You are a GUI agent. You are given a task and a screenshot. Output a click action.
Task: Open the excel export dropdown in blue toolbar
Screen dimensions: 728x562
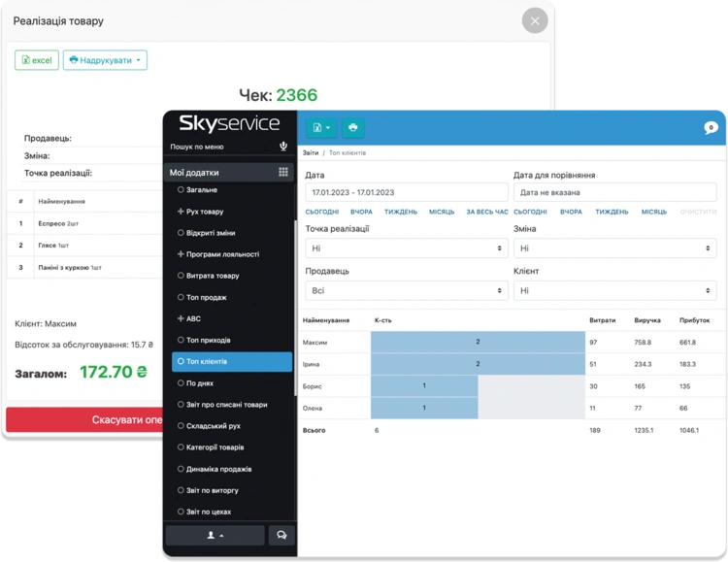(321, 127)
